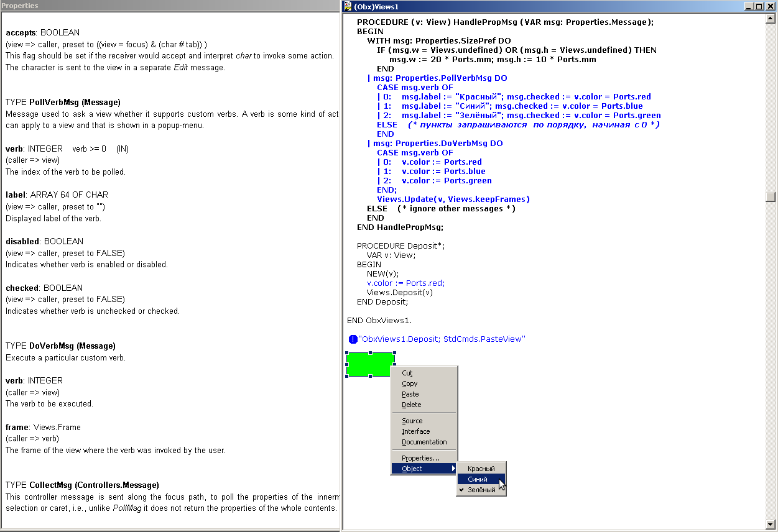778x532 pixels.
Task: Click the scrollbar up arrow
Action: [x=771, y=19]
